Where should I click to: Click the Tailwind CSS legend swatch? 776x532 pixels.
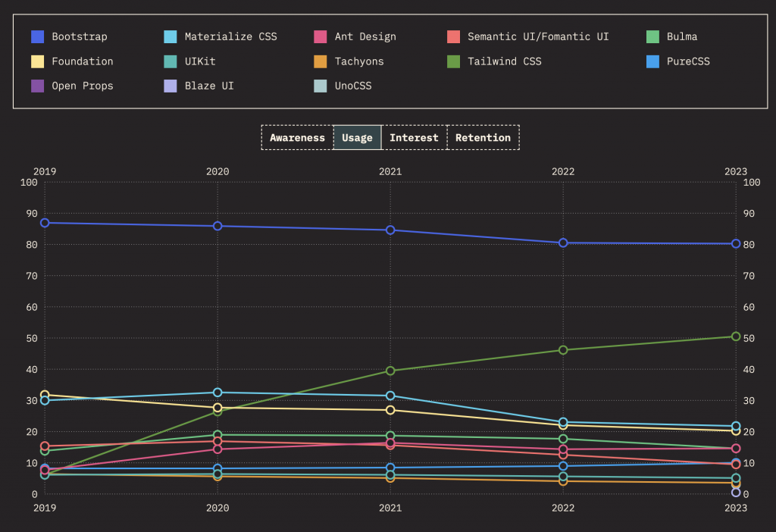click(x=453, y=61)
